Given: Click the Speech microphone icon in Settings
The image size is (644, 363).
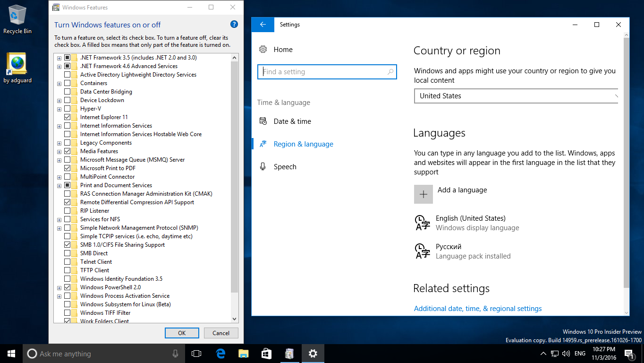Looking at the screenshot, I should pyautogui.click(x=263, y=167).
